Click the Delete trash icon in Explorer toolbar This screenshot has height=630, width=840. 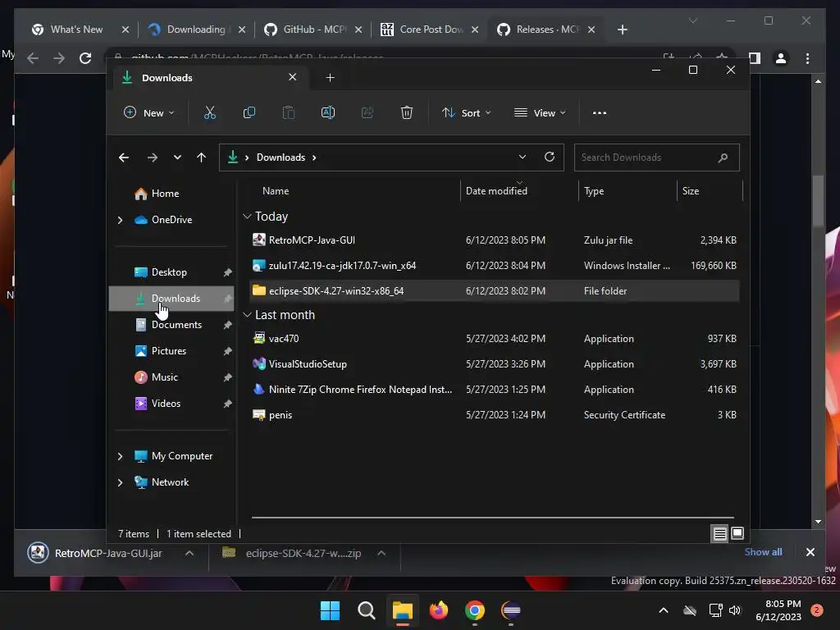point(407,112)
